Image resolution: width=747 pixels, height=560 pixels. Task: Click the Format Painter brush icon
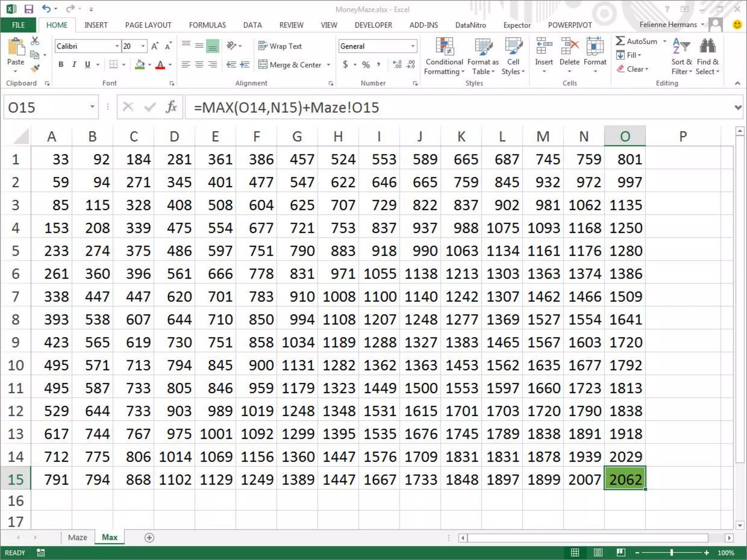coord(35,68)
